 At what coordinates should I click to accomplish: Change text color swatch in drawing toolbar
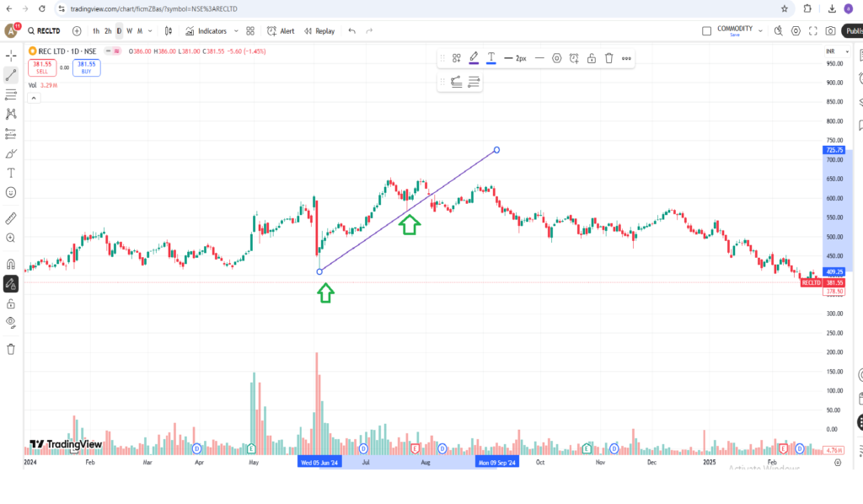(x=491, y=58)
